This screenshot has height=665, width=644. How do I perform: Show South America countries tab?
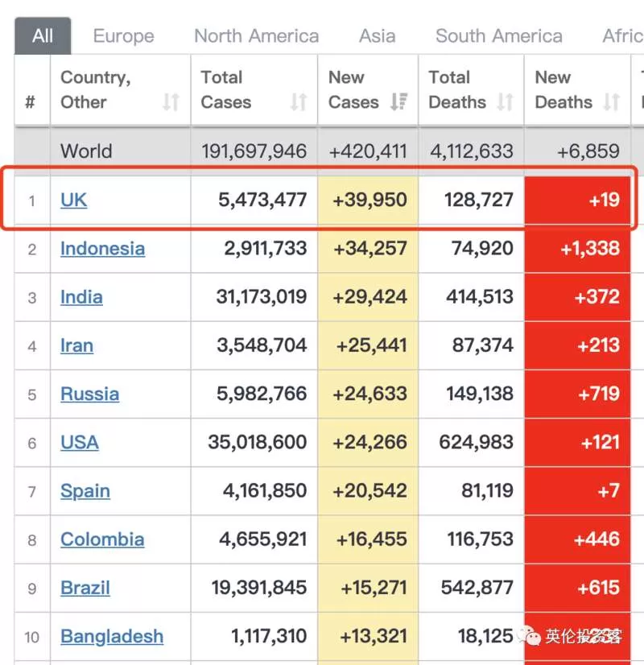point(499,36)
